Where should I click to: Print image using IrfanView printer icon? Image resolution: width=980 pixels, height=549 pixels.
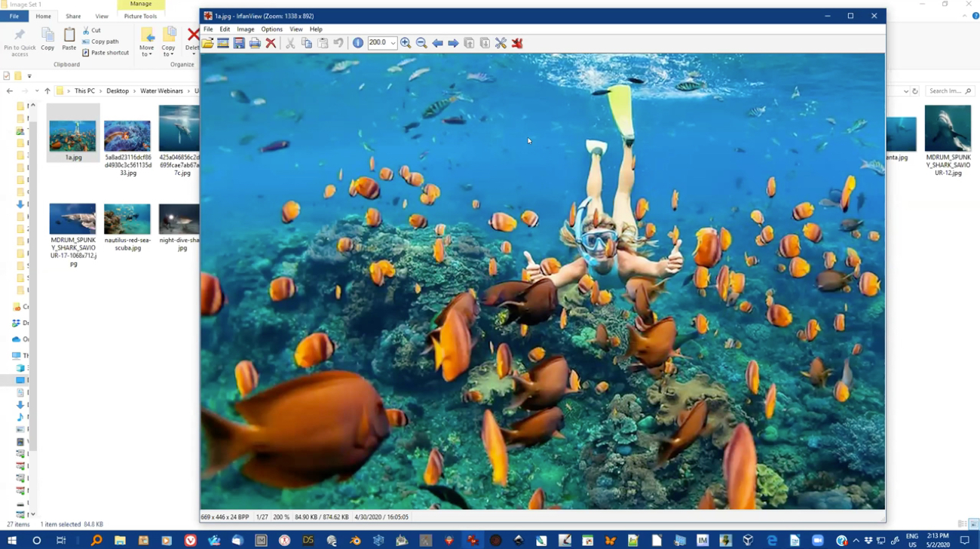(255, 43)
